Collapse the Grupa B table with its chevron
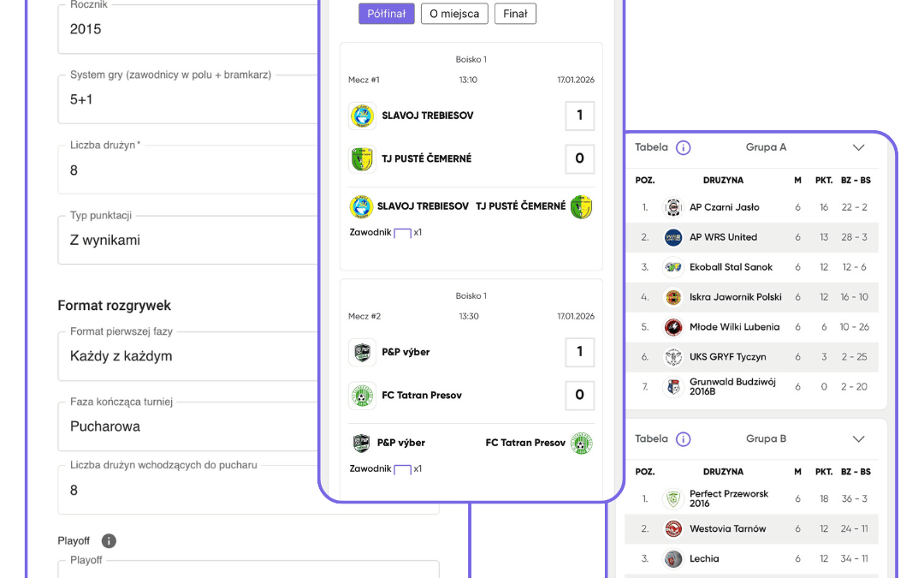The width and height of the screenshot is (924, 578). [858, 438]
